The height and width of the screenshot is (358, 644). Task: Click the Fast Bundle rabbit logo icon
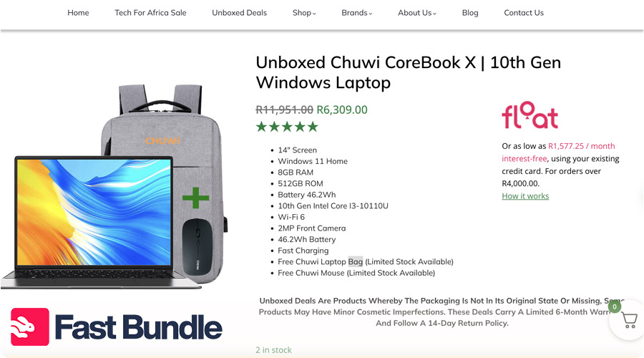[30, 326]
